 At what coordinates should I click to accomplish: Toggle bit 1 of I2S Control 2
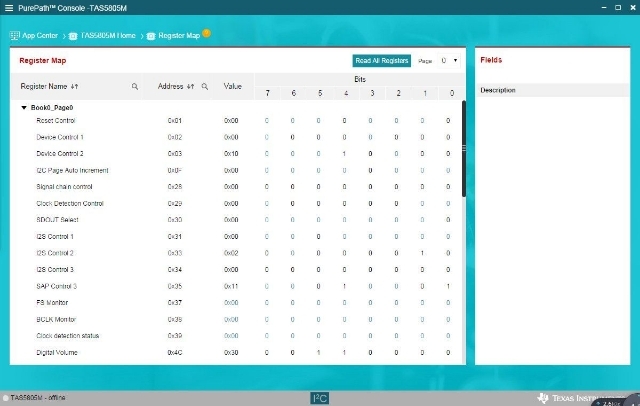pyautogui.click(x=422, y=253)
